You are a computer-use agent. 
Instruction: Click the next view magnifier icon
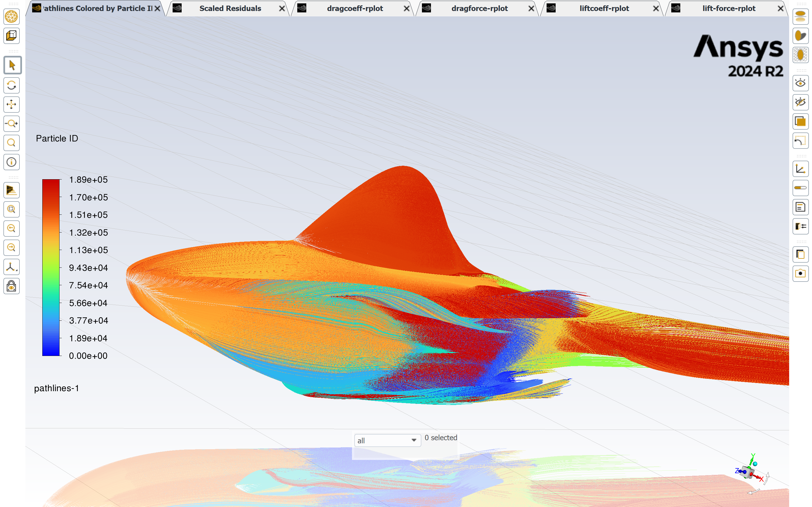pyautogui.click(x=11, y=247)
